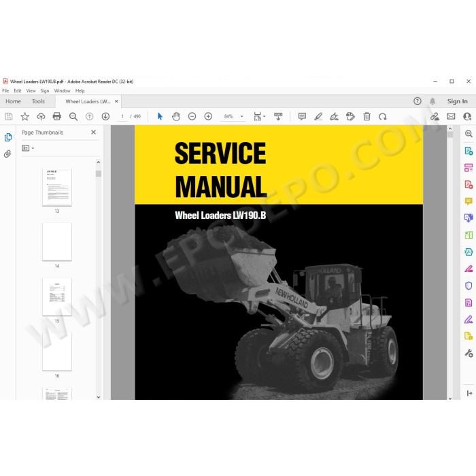
Task: Rotate the page view icon
Action: (382, 116)
